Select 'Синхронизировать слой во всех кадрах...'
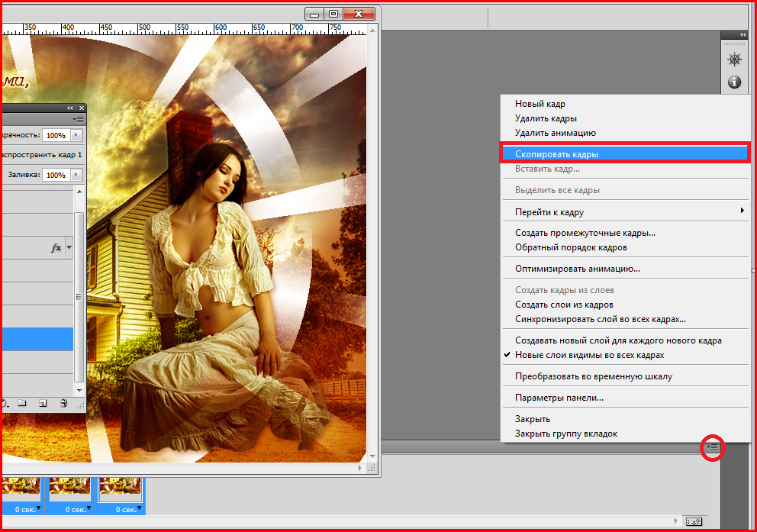The width and height of the screenshot is (757, 532). click(600, 319)
